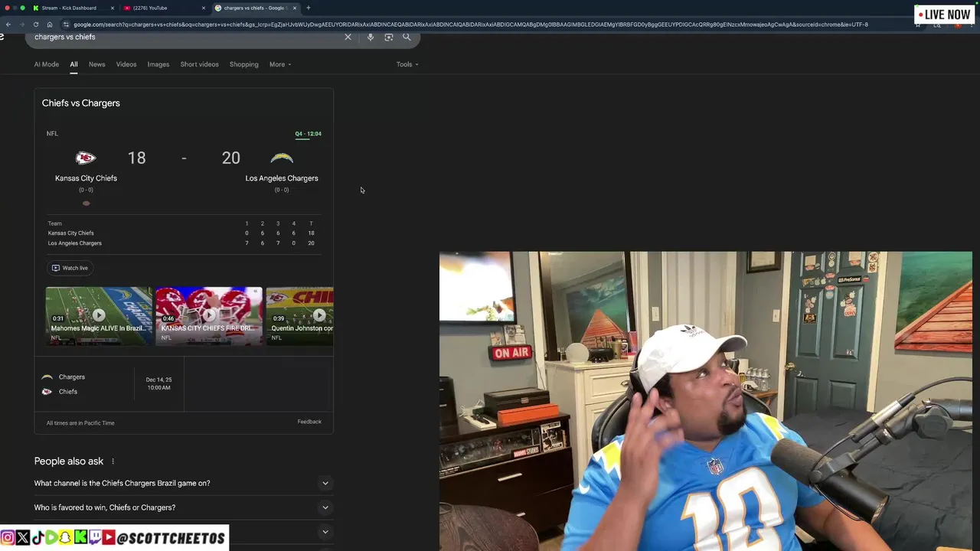The width and height of the screenshot is (980, 551).
Task: Play the KANSAS CITY CHIEFS FIRE video
Action: click(209, 315)
